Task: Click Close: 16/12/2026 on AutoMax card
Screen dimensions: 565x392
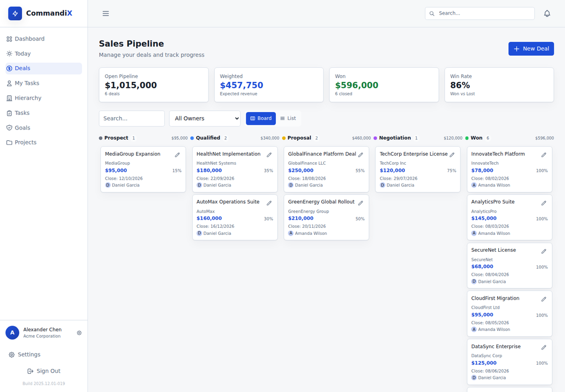Action: (217, 226)
